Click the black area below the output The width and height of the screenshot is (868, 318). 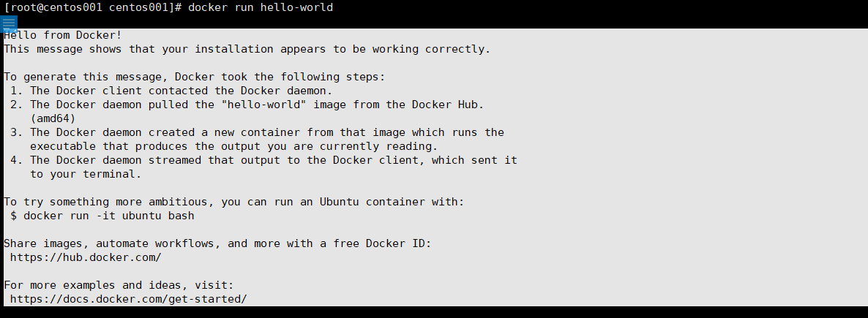pyautogui.click(x=439, y=312)
